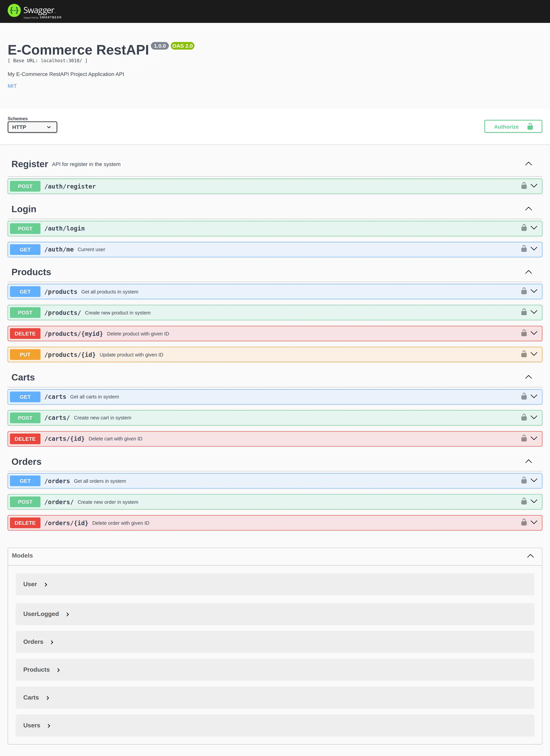Click the lock icon on POST /auth/register
The width and height of the screenshot is (550, 756).
click(x=524, y=186)
